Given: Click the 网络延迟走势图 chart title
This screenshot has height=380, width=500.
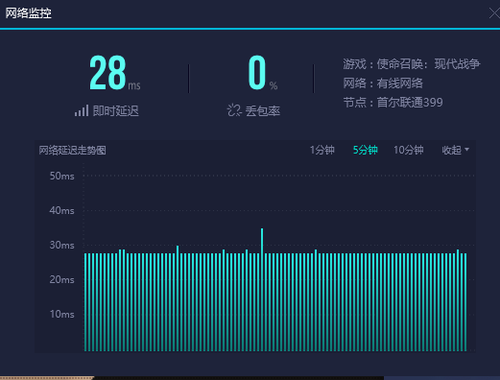Looking at the screenshot, I should (x=72, y=150).
